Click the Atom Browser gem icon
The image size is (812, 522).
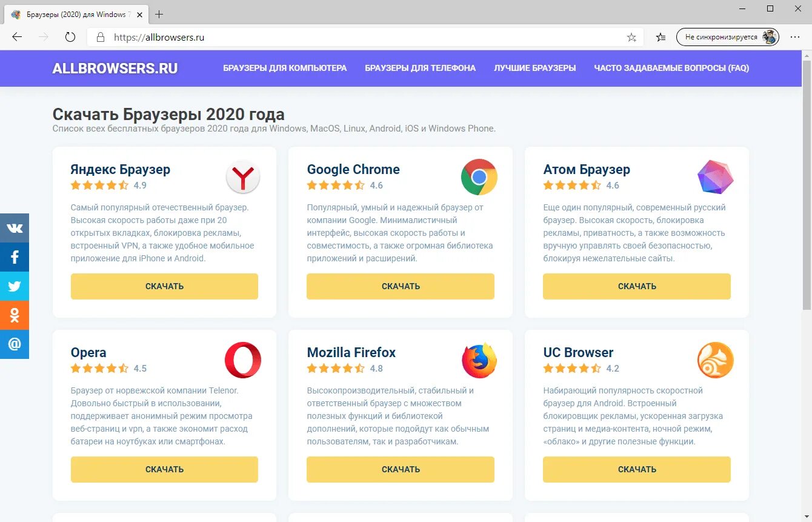(x=715, y=176)
